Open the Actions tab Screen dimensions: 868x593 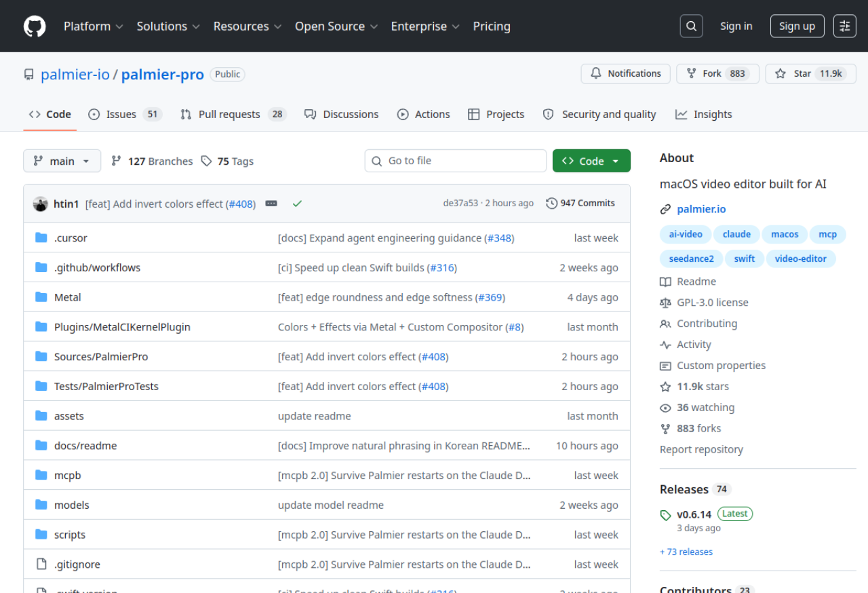coord(424,114)
